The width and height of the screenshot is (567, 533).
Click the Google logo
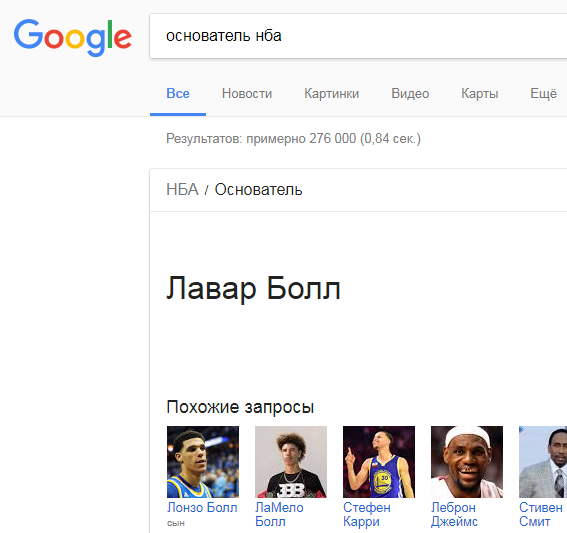click(73, 38)
